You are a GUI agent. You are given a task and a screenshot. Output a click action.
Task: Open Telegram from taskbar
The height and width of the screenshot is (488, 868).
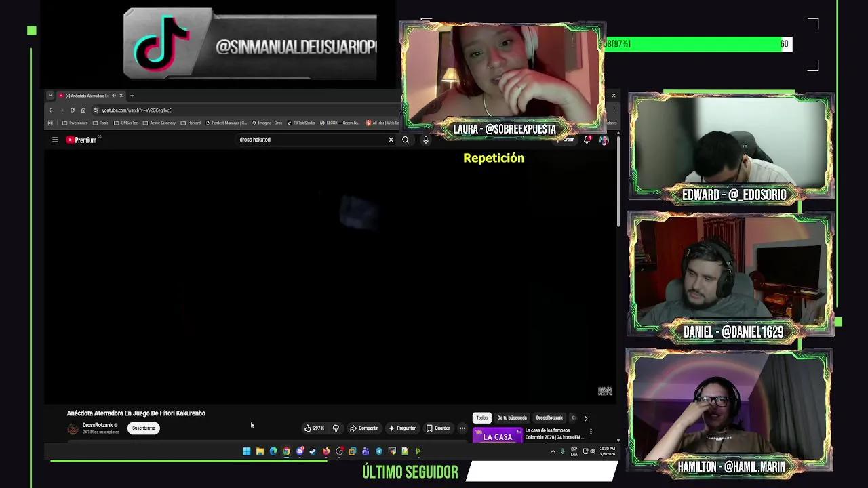378,451
